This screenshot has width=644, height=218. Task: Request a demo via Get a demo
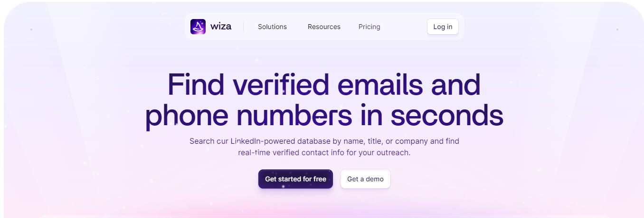[x=365, y=179]
